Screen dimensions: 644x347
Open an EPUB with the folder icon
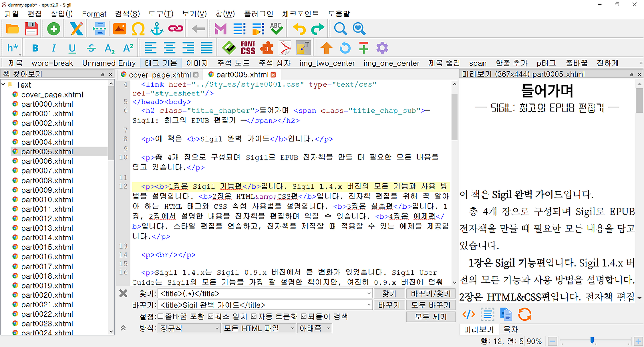click(12, 29)
